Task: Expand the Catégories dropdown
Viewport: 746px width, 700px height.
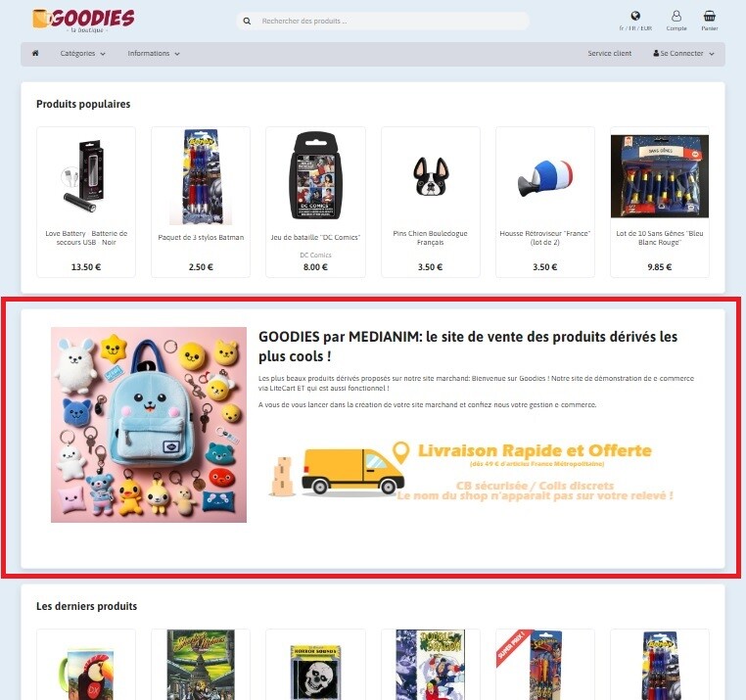Action: [x=83, y=53]
